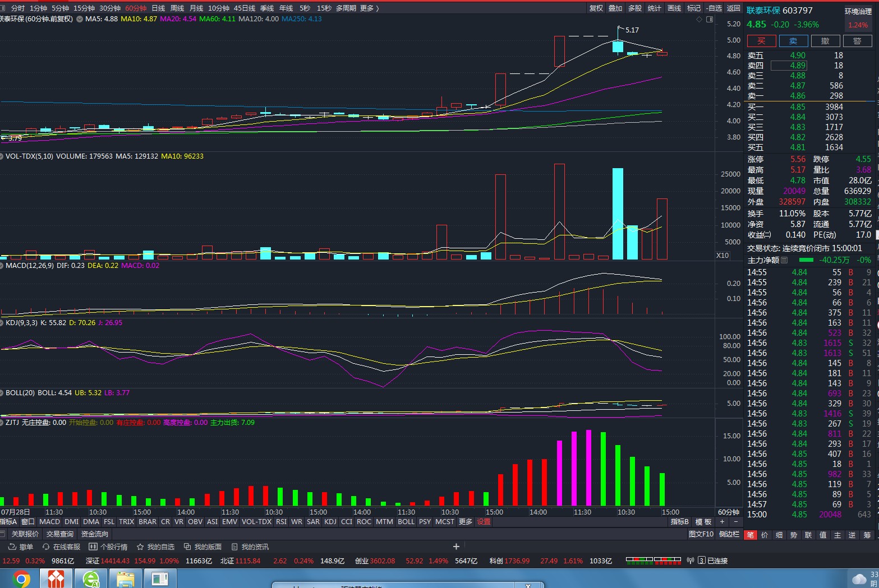The image size is (879, 588).
Task: Open the green e browser on taskbar
Action: point(91,579)
